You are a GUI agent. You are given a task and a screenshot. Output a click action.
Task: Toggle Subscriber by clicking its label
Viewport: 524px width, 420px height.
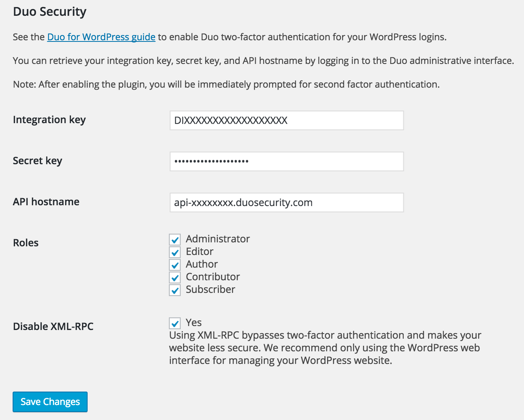click(x=210, y=289)
